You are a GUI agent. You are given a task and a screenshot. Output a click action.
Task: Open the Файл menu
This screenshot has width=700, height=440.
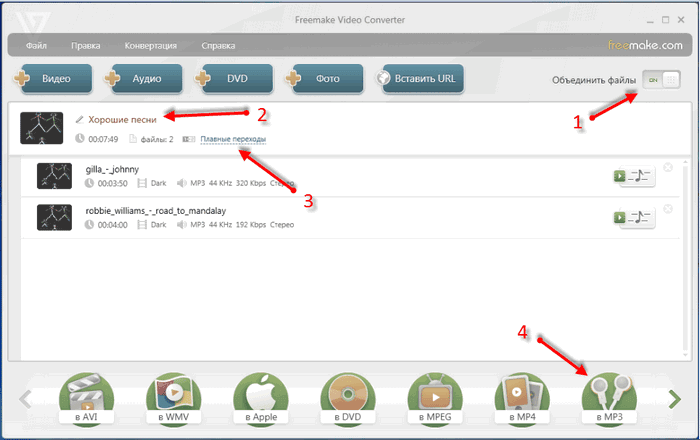(36, 46)
